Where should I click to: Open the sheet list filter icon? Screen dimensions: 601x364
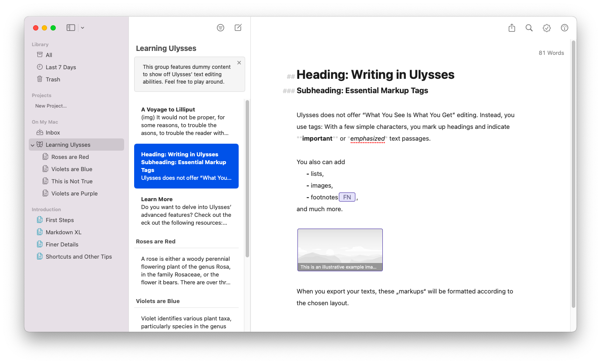pos(221,28)
